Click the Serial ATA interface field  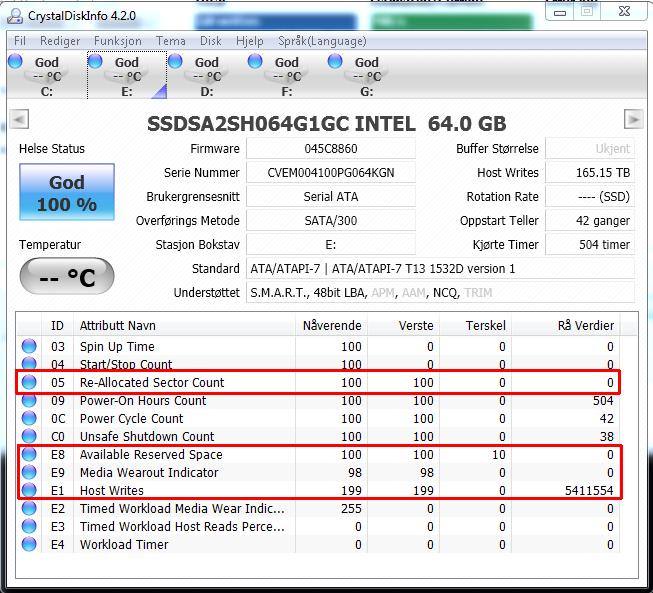pos(331,197)
